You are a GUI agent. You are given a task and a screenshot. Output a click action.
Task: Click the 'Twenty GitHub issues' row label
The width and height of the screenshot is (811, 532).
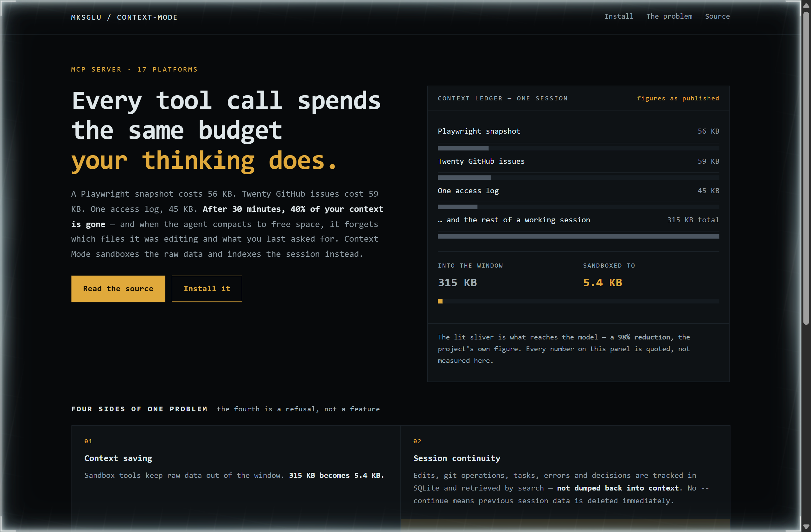pyautogui.click(x=481, y=161)
